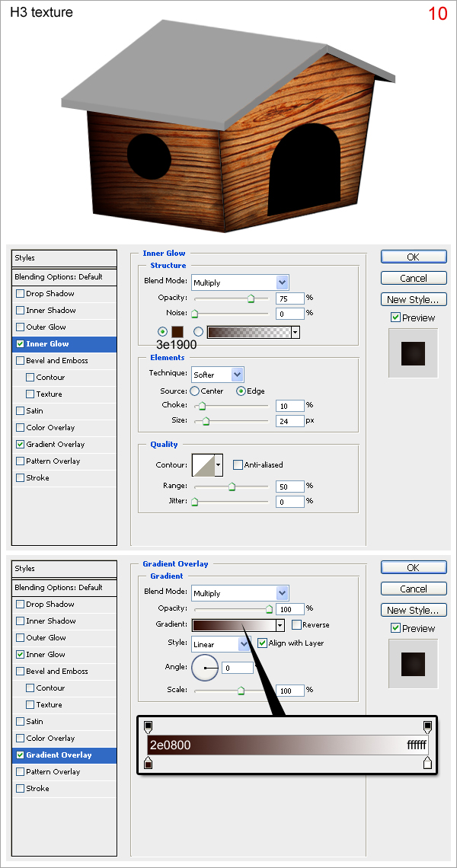This screenshot has height=868, width=457.
Task: Select Stroke row in upper styles list
Action: [64, 477]
